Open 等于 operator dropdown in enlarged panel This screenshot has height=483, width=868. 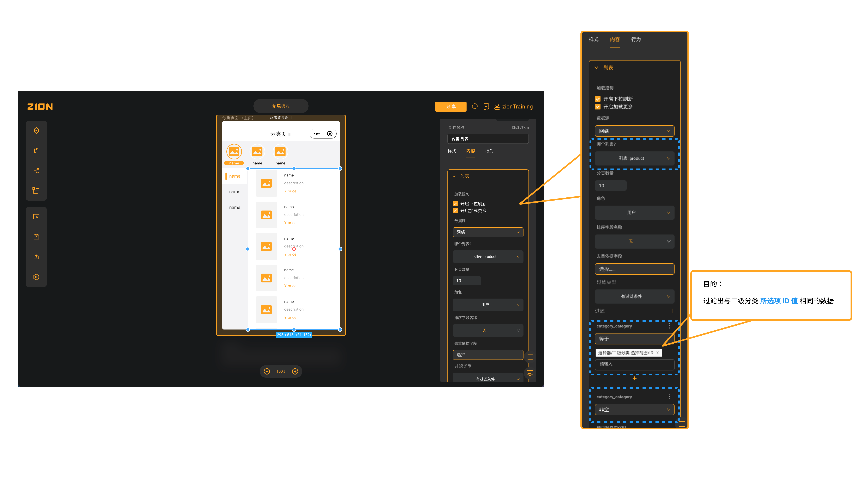[x=634, y=339]
